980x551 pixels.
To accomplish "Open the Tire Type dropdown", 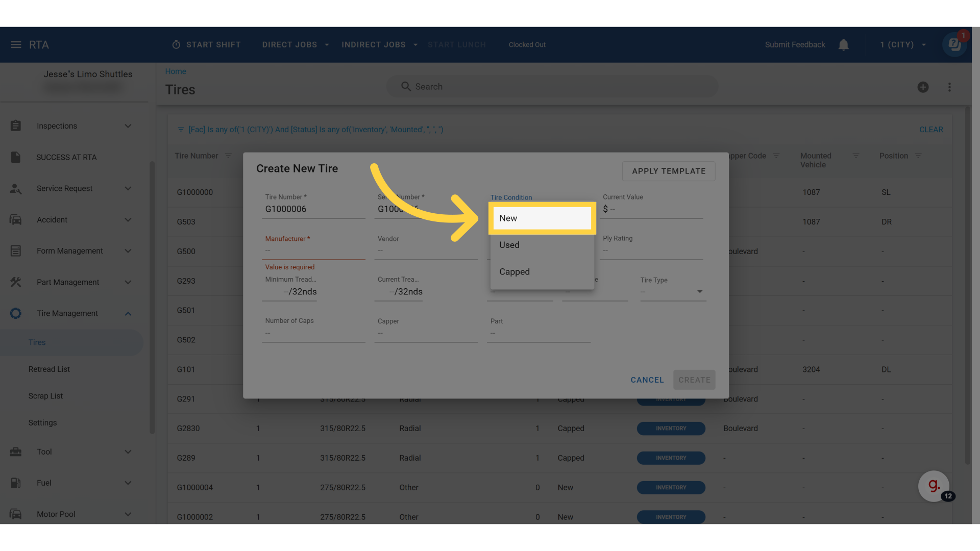I will click(x=673, y=292).
